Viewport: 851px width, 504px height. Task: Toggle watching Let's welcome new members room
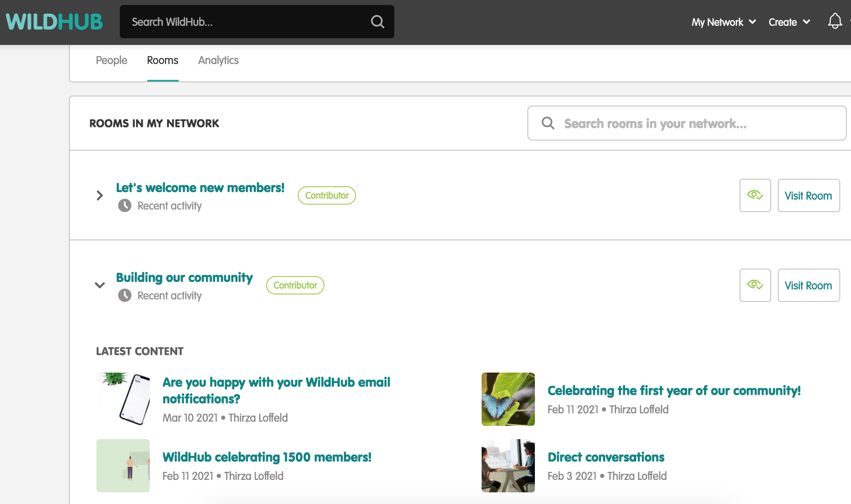[755, 195]
